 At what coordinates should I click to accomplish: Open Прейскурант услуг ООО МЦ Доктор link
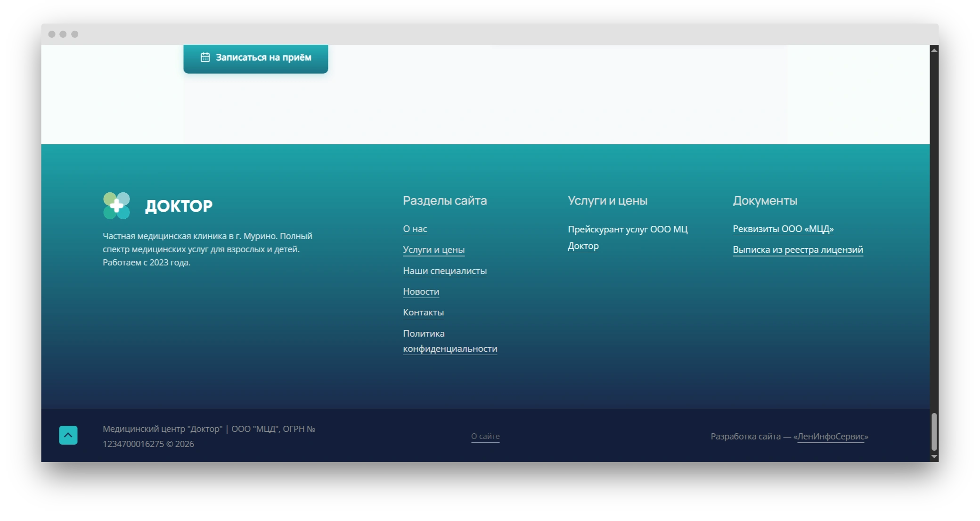point(628,237)
